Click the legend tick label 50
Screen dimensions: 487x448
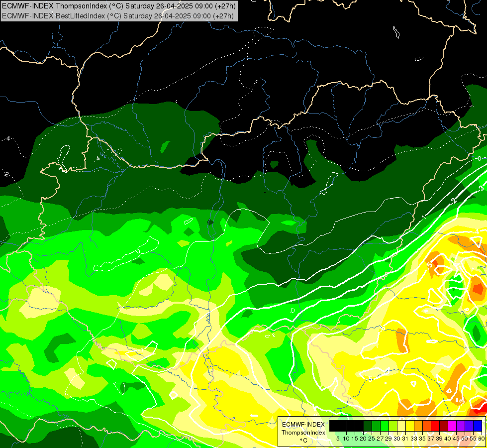(x=465, y=439)
